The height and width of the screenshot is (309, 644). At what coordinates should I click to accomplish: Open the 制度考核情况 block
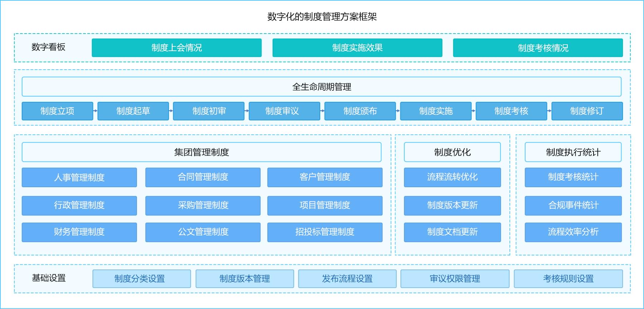coord(538,48)
